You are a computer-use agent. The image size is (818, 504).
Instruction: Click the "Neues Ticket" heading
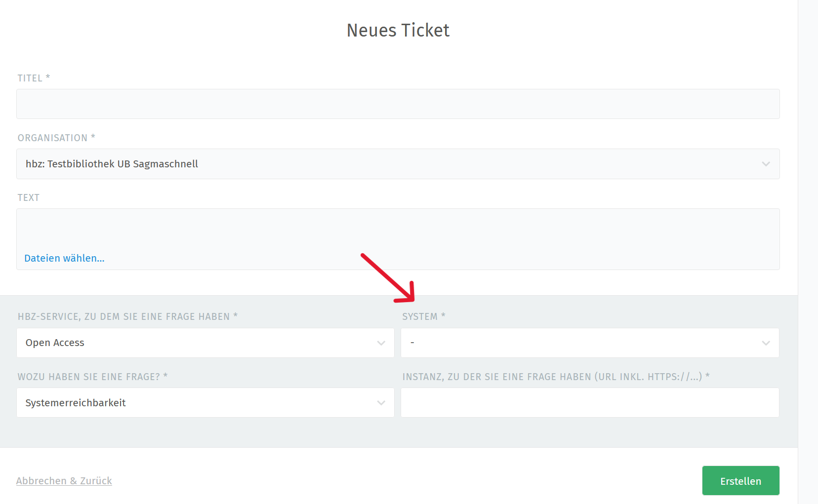coord(398,30)
